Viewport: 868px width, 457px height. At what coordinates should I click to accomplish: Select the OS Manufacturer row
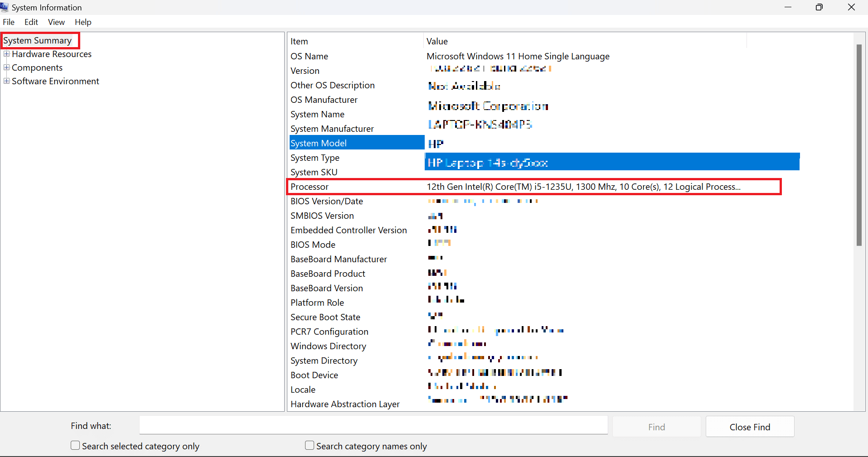tap(544, 100)
